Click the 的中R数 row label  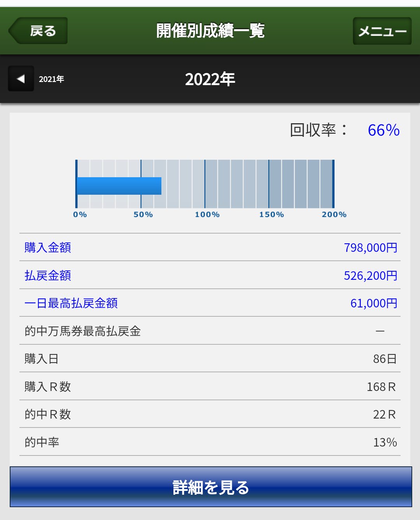coord(48,414)
